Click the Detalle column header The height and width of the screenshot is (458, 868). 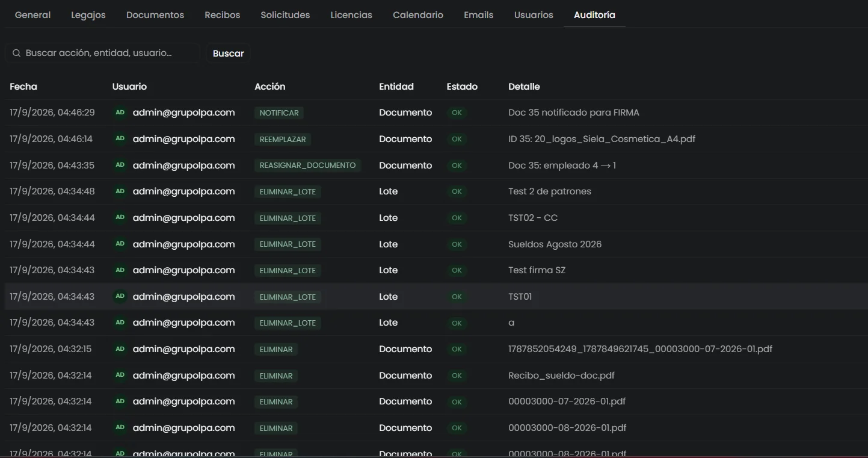(524, 87)
